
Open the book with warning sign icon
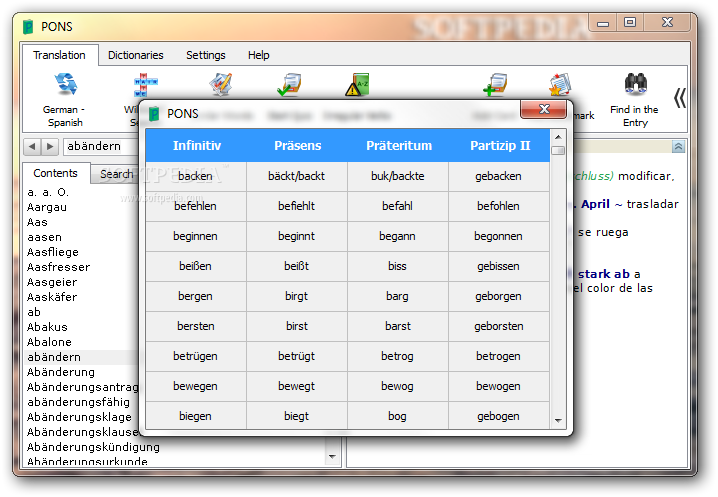(357, 84)
